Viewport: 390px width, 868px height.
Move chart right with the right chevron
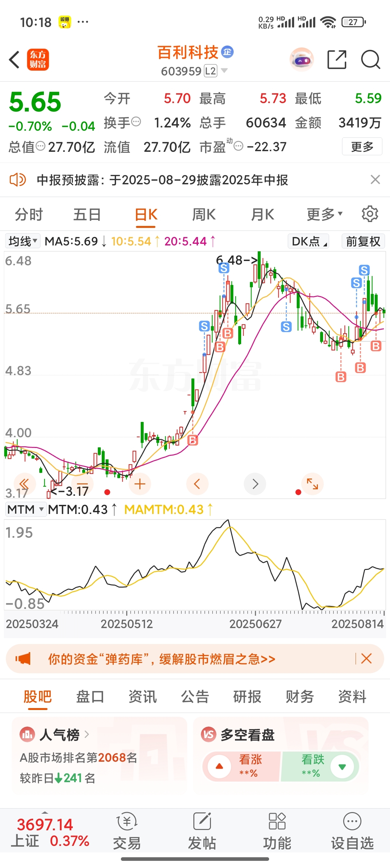(255, 484)
